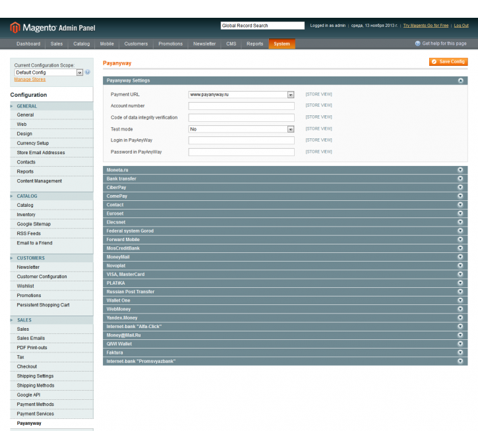Open the Current Configuration Scope dropdown
The width and height of the screenshot is (478, 448).
coord(49,72)
